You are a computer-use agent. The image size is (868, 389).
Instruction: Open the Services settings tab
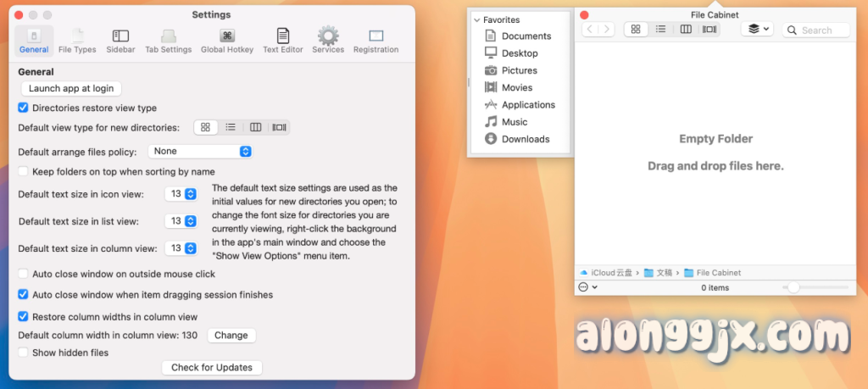(328, 42)
